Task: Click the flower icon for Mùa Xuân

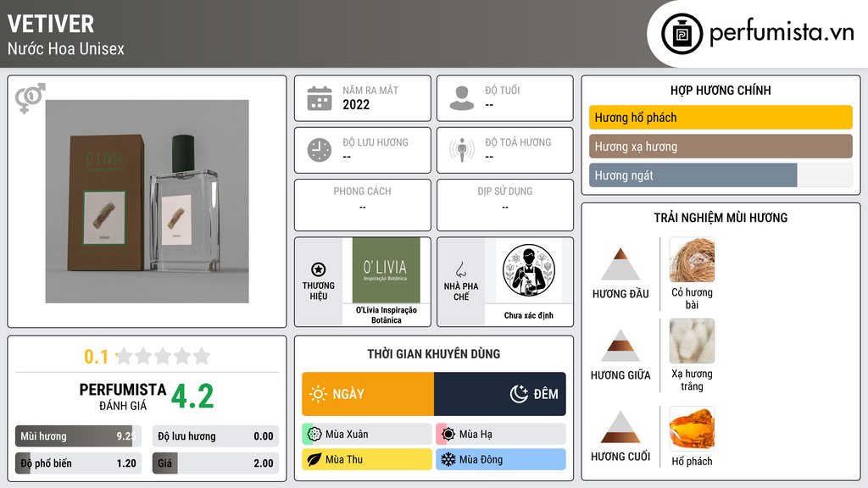Action: [314, 435]
